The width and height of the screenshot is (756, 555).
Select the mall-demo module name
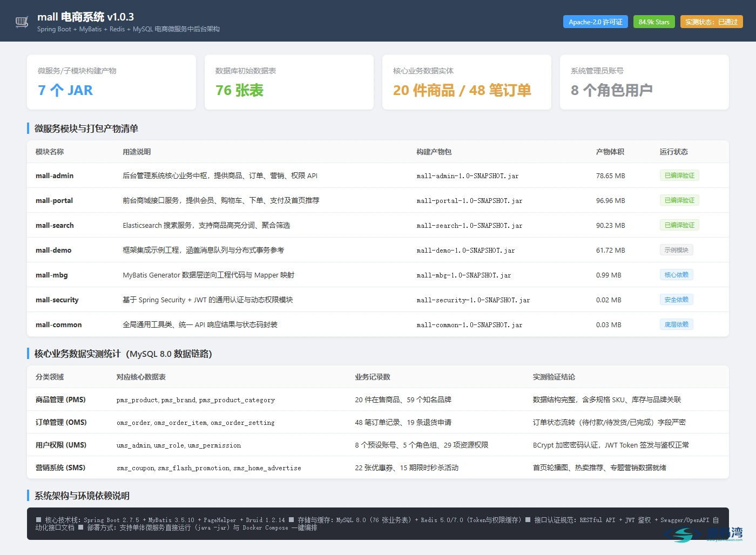point(53,250)
